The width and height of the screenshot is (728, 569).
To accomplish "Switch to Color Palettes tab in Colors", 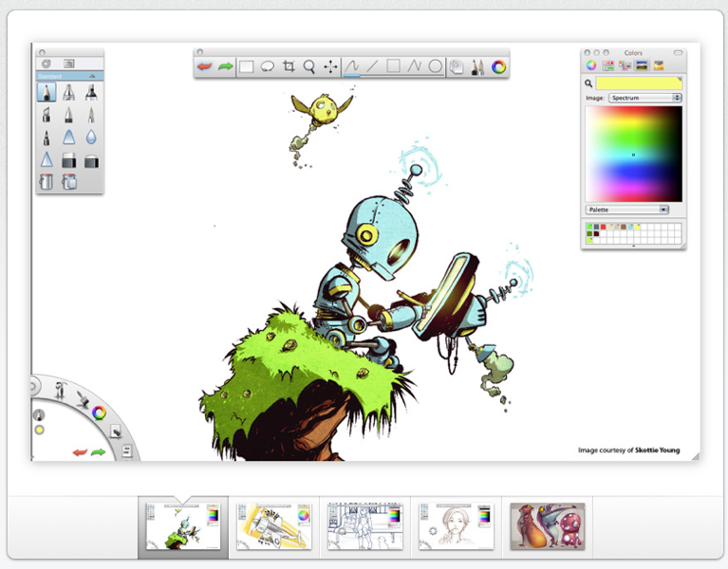I will click(625, 65).
